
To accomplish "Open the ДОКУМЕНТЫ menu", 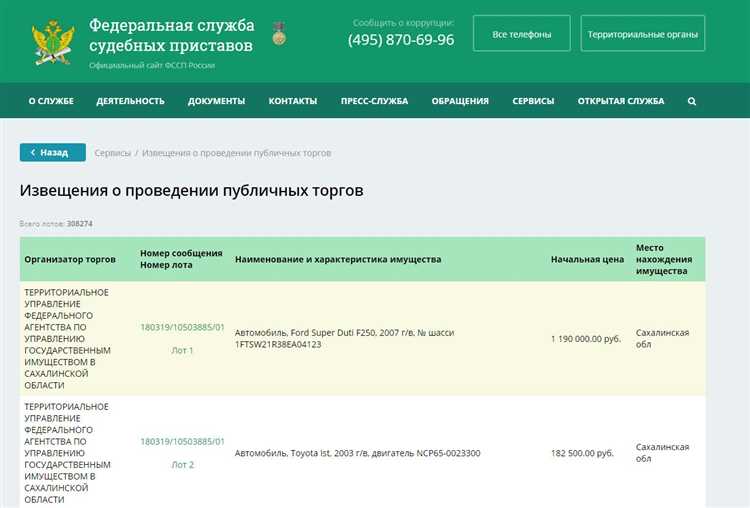I will click(x=217, y=101).
